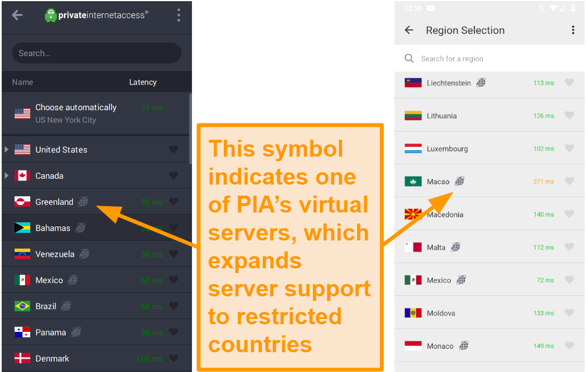Click the globe icon next to Macao
This screenshot has width=588, height=372.
(x=459, y=181)
